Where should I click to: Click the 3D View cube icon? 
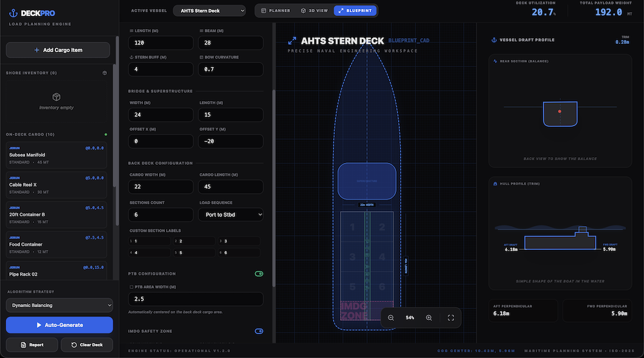tap(303, 11)
